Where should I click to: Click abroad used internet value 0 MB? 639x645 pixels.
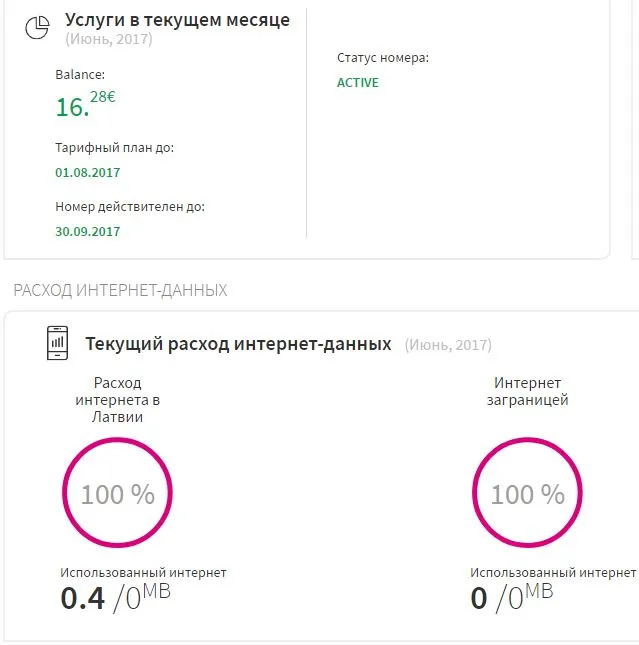click(511, 597)
